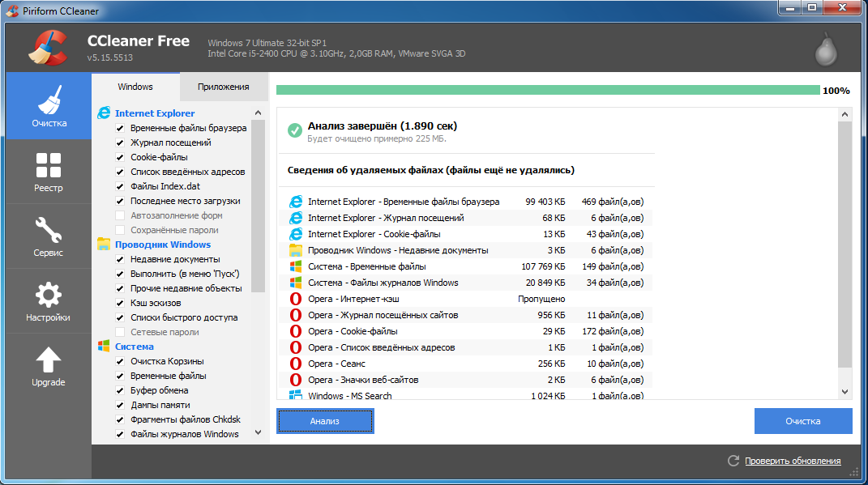Click Windows icon beside Система - Временные файлы
The width and height of the screenshot is (868, 485).
coord(296,266)
